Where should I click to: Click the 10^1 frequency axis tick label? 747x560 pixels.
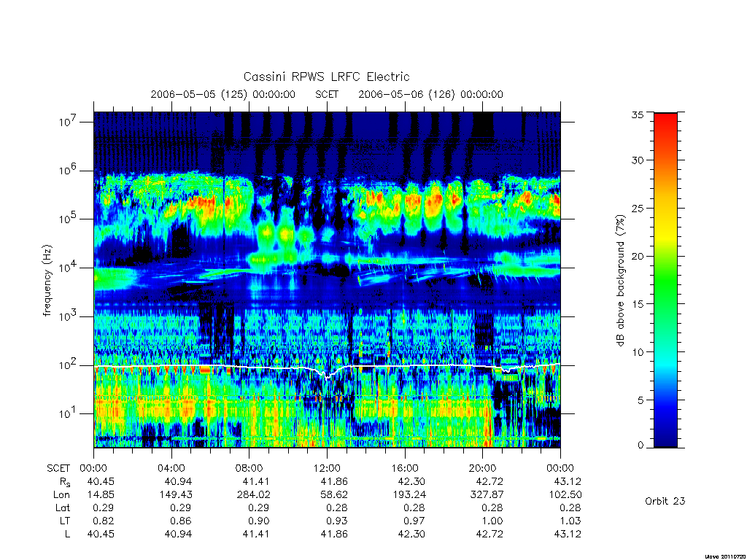[x=68, y=413]
